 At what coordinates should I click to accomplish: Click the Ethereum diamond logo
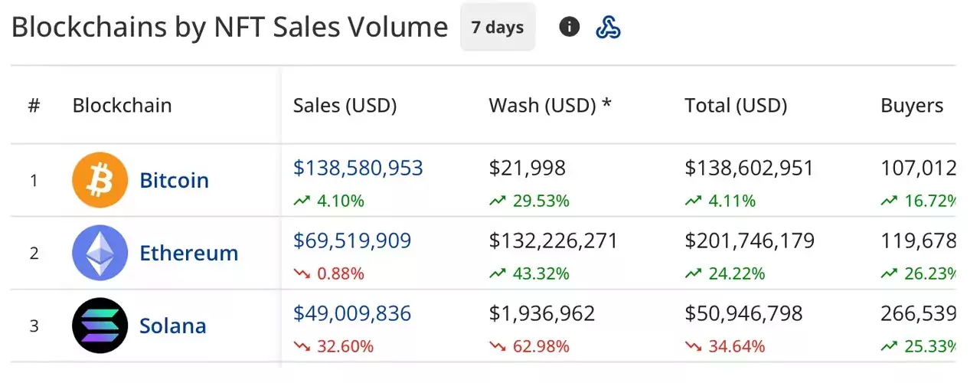point(100,253)
